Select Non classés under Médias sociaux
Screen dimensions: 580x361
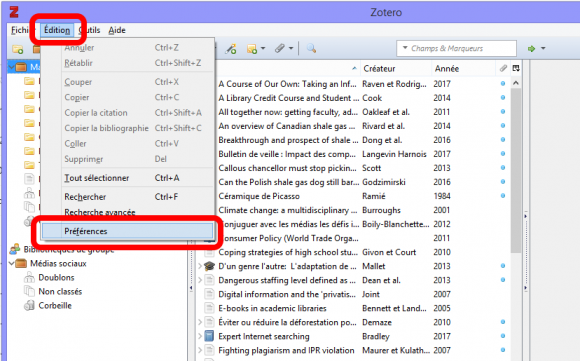60,291
